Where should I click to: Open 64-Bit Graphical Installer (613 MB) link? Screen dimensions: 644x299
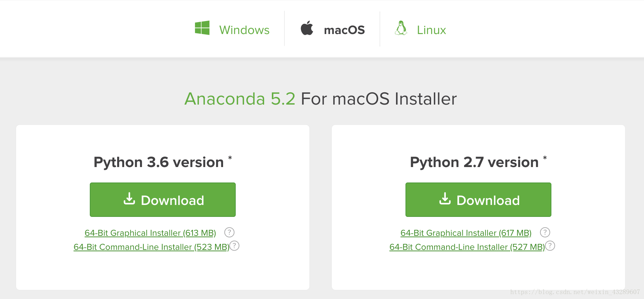click(x=150, y=233)
